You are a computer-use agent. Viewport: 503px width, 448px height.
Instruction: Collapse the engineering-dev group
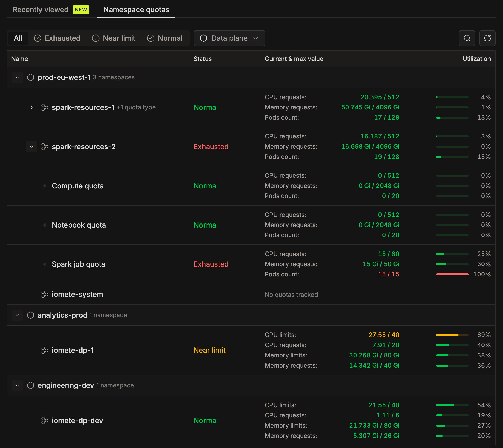pyautogui.click(x=17, y=385)
